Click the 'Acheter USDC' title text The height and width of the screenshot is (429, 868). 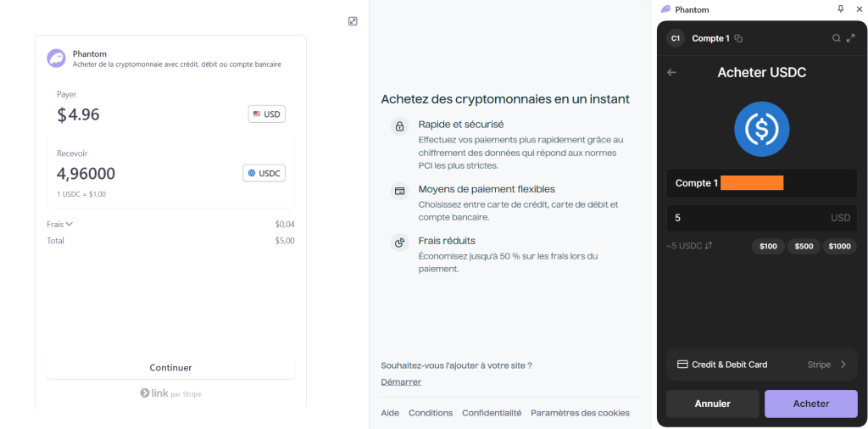762,73
